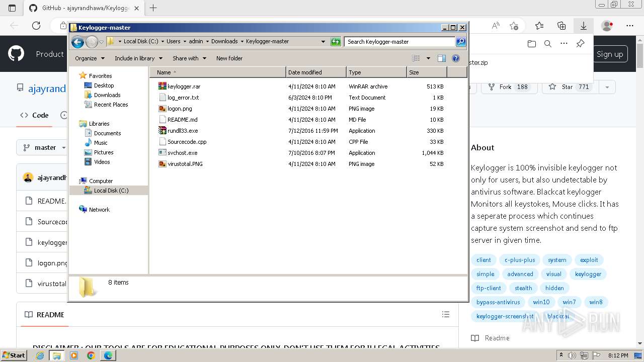The image size is (644, 362).
Task: Click the Explorer Forward navigation arrow
Action: point(92,42)
